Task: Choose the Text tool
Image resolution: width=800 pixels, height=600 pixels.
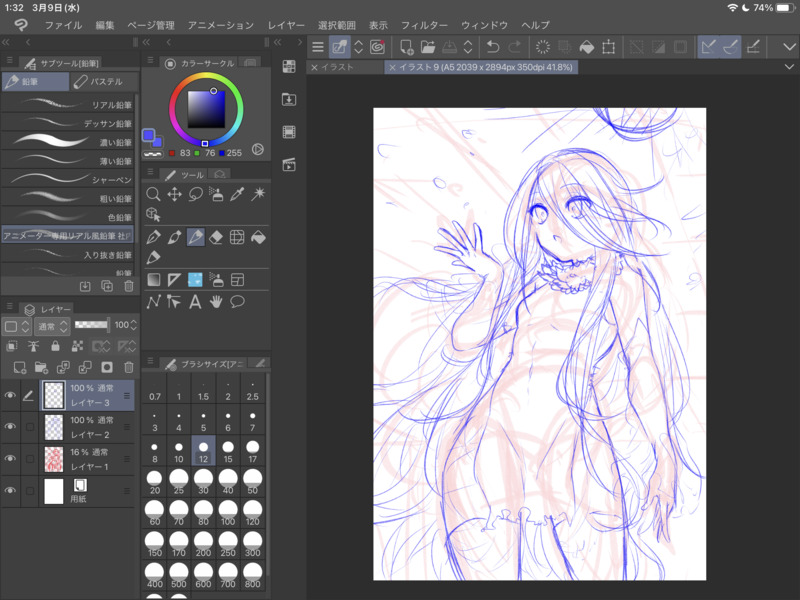Action: (195, 301)
